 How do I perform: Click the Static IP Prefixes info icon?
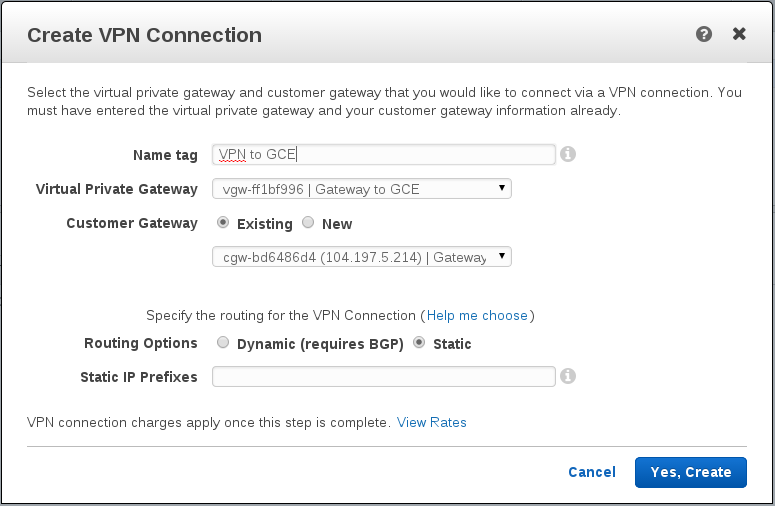(x=567, y=376)
